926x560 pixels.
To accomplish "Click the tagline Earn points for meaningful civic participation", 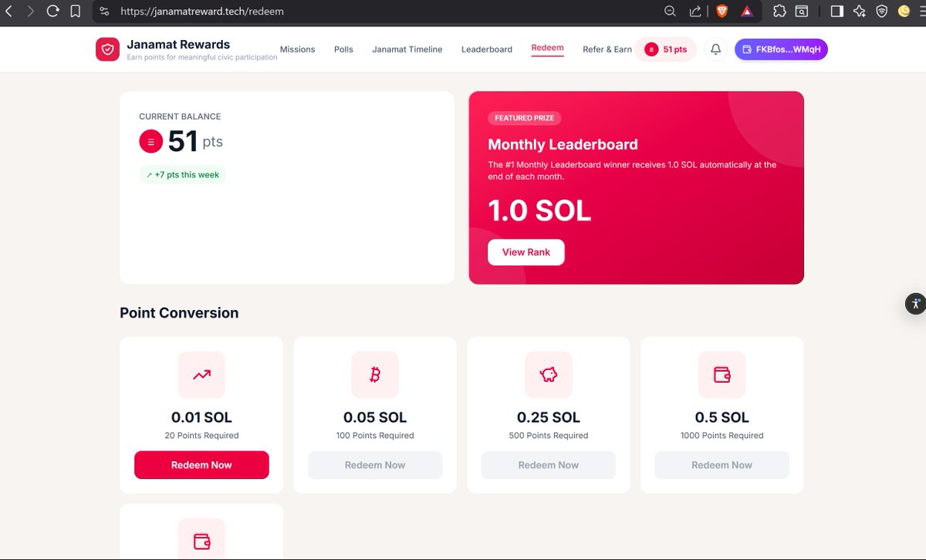I will coord(202,57).
